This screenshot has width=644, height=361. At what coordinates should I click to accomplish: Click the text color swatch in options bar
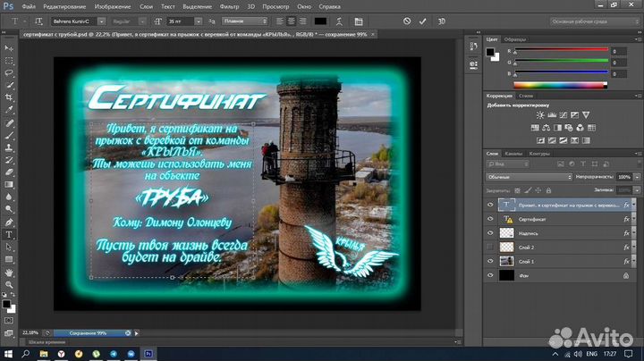coord(320,21)
